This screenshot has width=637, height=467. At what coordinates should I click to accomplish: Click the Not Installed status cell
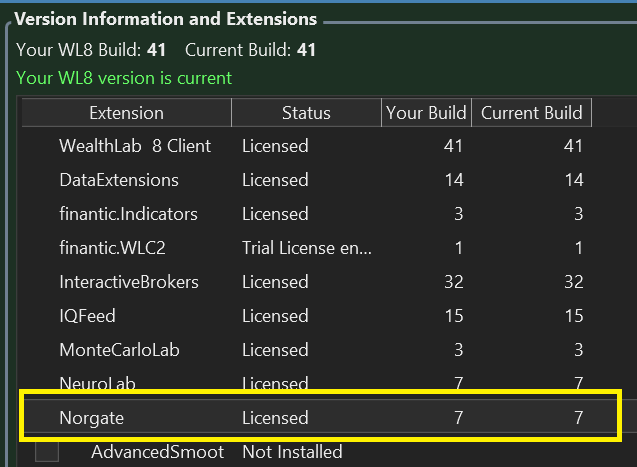coord(292,452)
